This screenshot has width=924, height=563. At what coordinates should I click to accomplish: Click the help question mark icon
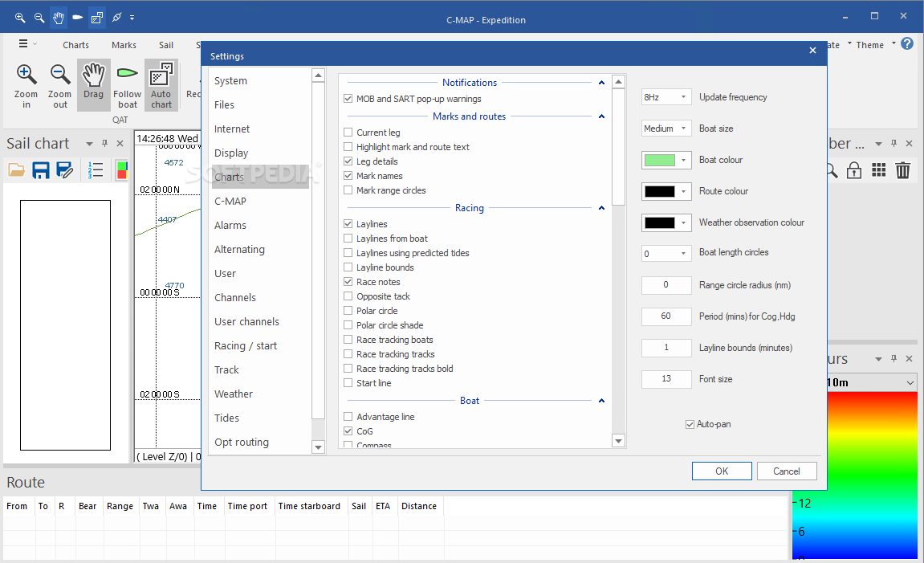[x=907, y=43]
